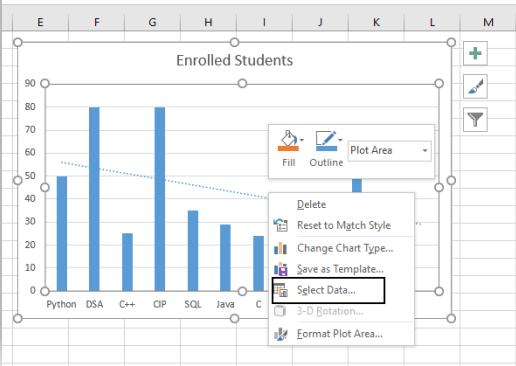This screenshot has width=516, height=366.
Task: Select column I header
Action: click(x=264, y=22)
